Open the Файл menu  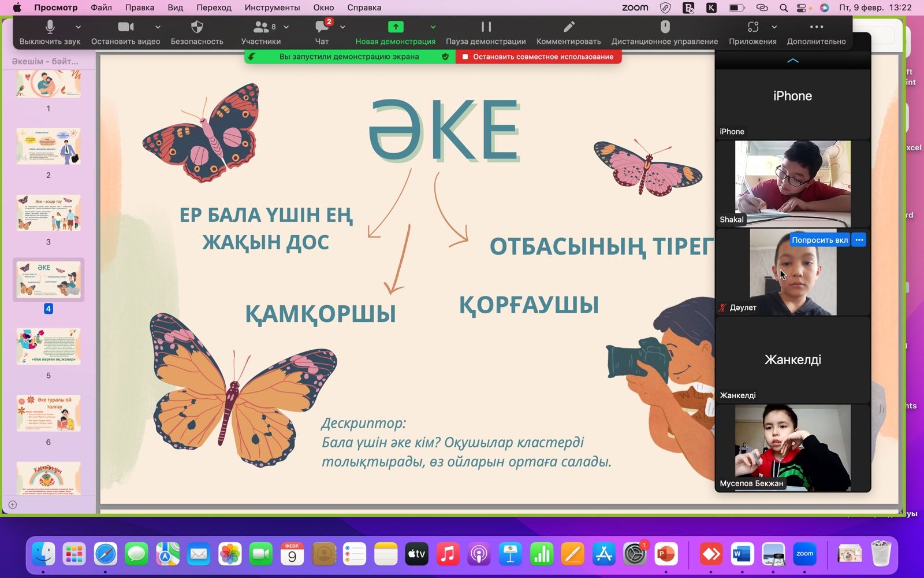tap(101, 8)
